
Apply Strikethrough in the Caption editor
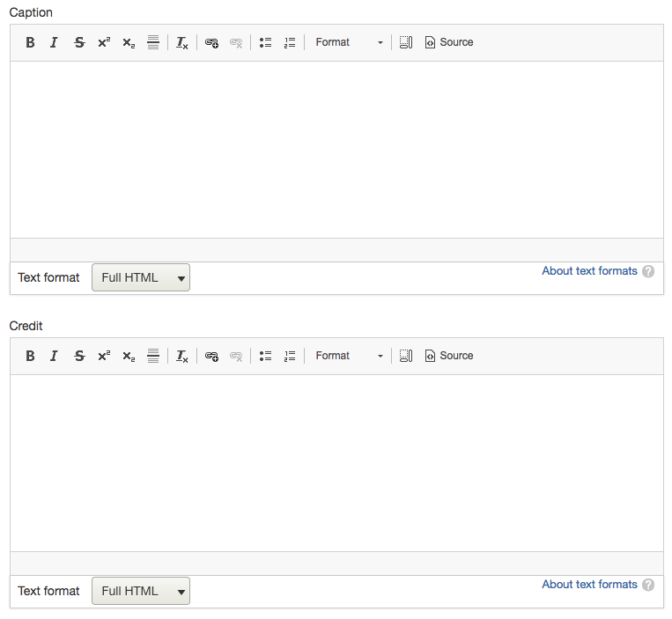[x=79, y=42]
